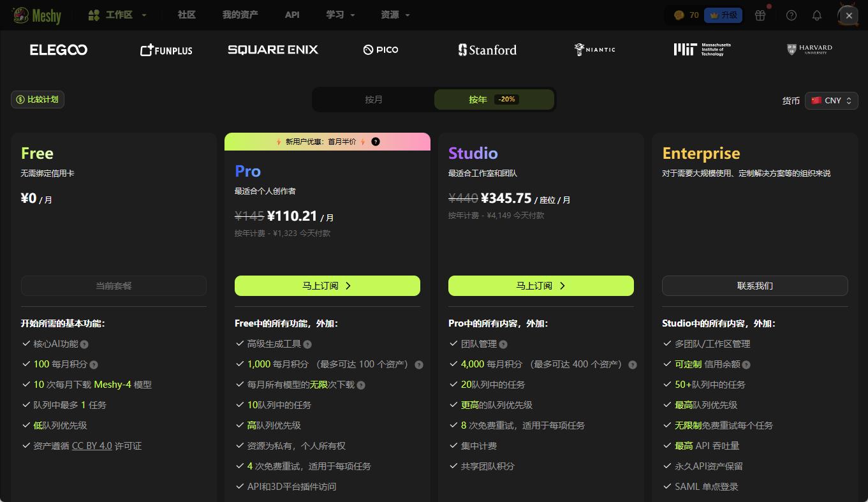
Task: Click 联系我们 for Enterprise
Action: point(755,286)
